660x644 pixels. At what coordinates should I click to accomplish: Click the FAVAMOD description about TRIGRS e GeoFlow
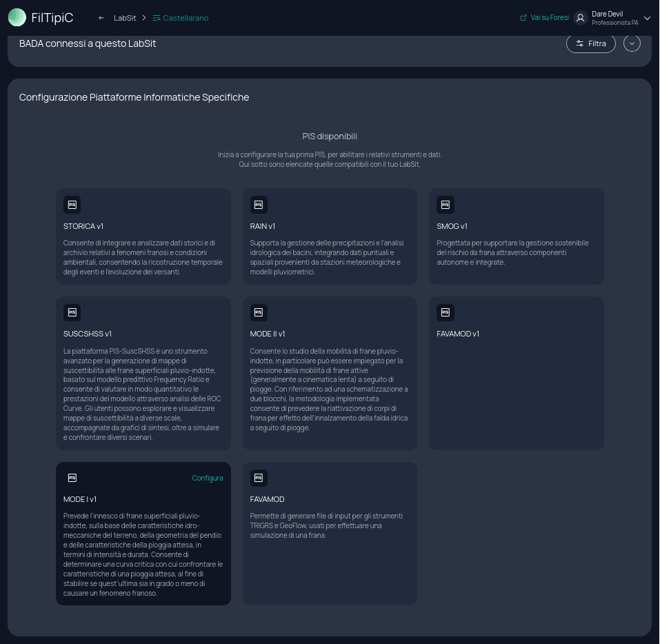click(326, 525)
